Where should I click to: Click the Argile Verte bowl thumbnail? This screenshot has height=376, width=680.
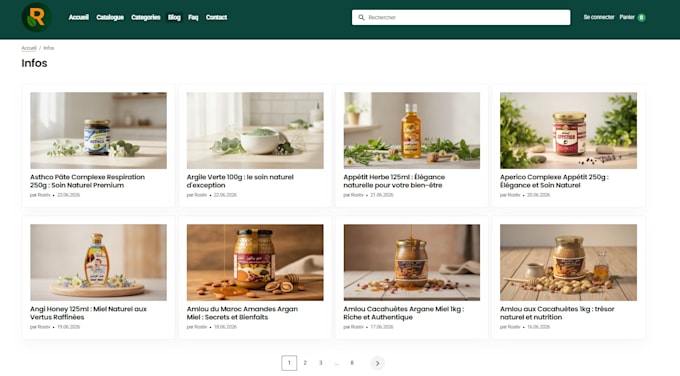point(255,130)
